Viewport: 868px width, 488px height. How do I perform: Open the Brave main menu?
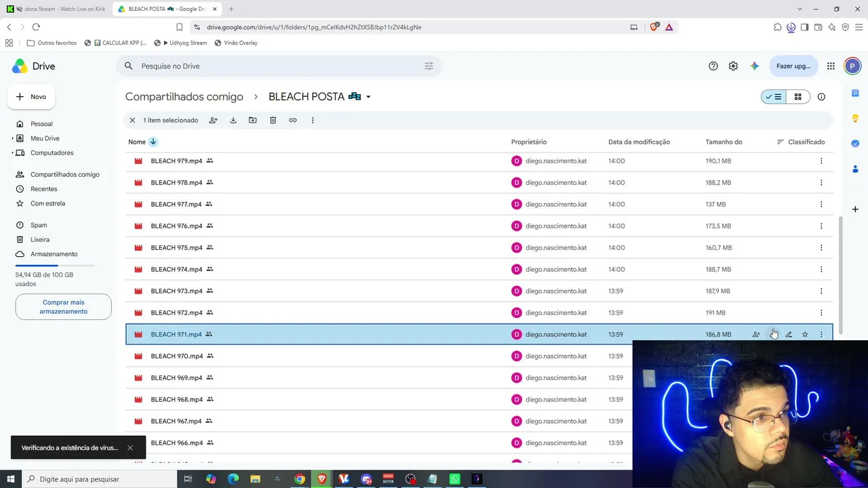point(859,27)
